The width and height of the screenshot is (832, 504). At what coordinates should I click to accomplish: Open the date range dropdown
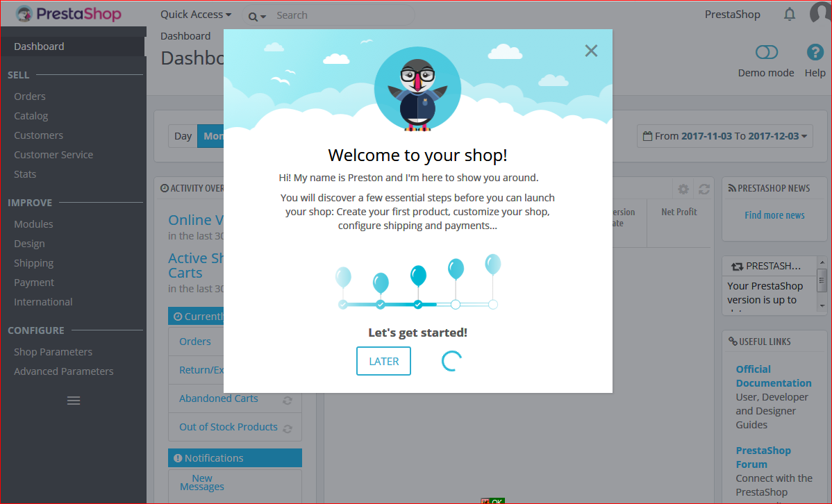[x=725, y=136]
